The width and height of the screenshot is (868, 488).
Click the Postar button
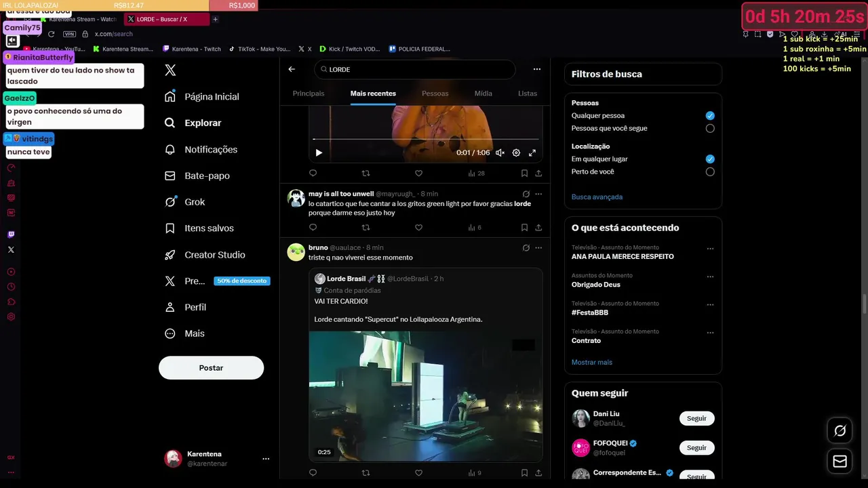(211, 367)
